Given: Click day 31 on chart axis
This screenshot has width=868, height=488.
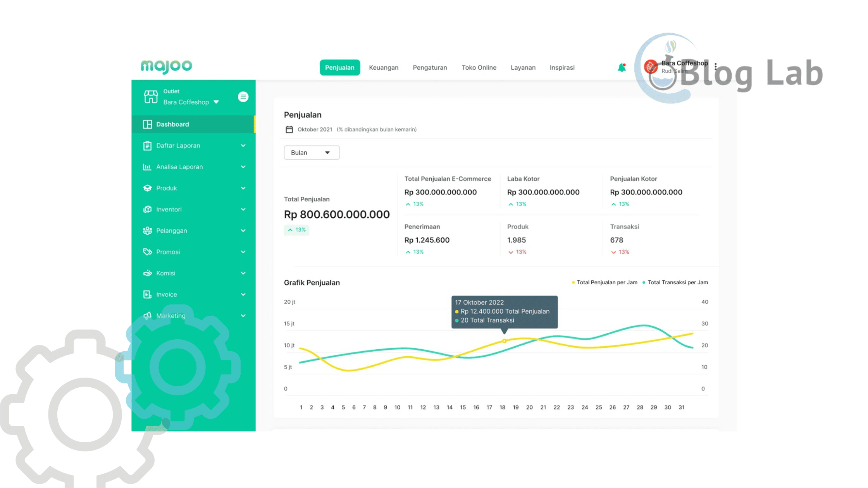Looking at the screenshot, I should point(681,407).
